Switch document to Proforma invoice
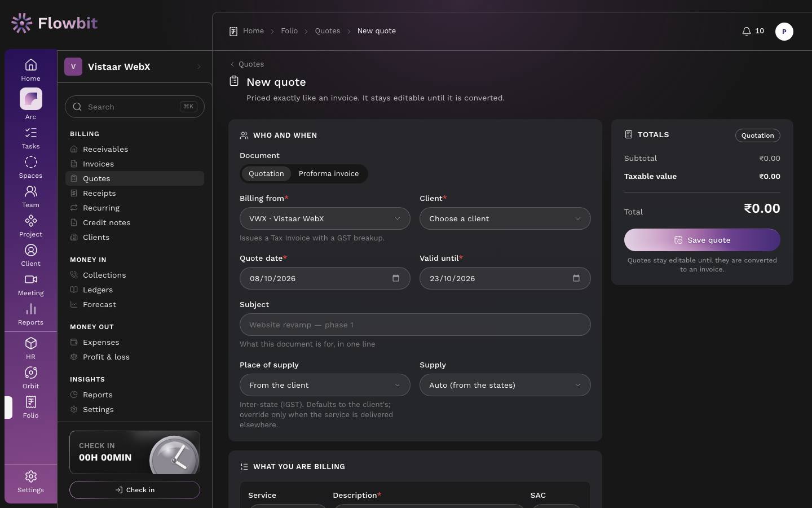812x508 pixels. pyautogui.click(x=329, y=174)
